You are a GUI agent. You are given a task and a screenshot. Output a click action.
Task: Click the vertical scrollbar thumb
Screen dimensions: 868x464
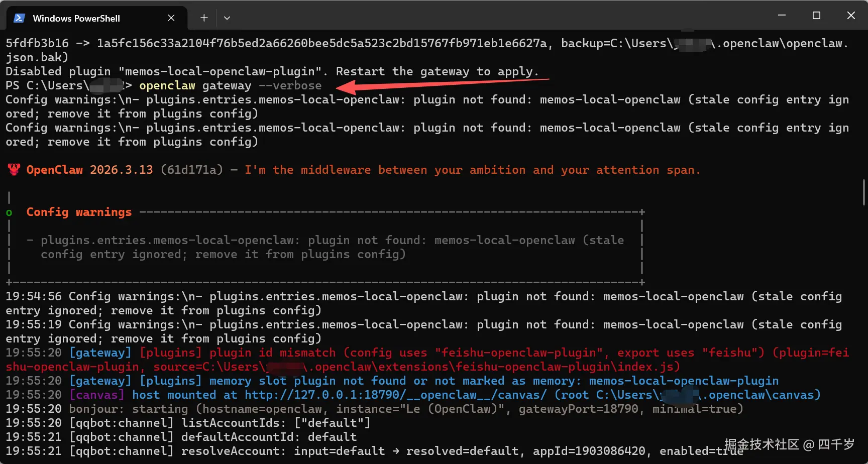pos(864,192)
